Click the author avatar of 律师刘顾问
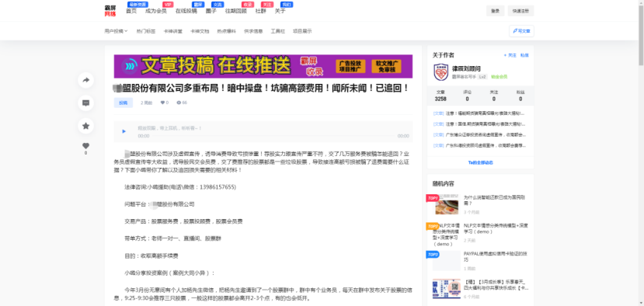Screen dimensions: 644x306 tap(441, 72)
